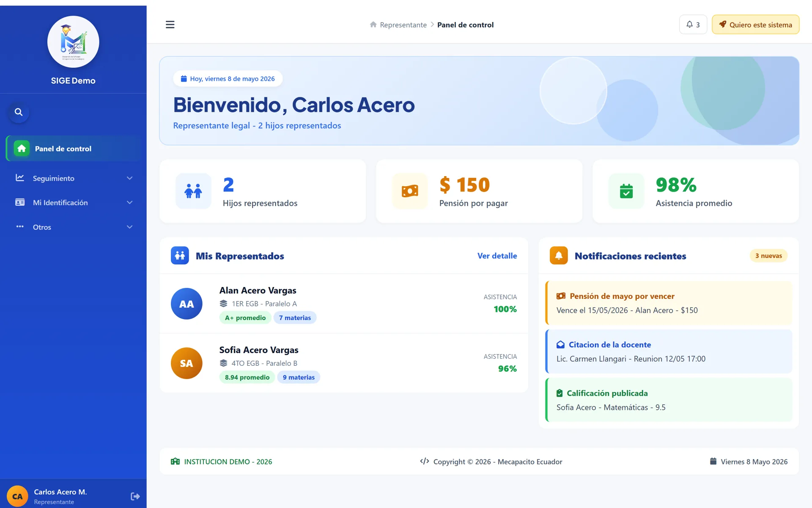The image size is (812, 508).
Task: Open the Seguimiento menu item
Action: click(x=73, y=178)
